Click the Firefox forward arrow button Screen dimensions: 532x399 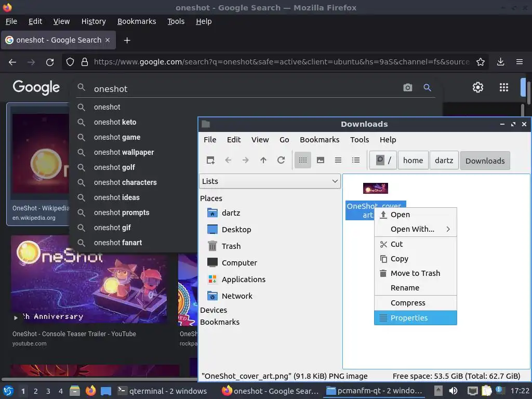(31, 62)
